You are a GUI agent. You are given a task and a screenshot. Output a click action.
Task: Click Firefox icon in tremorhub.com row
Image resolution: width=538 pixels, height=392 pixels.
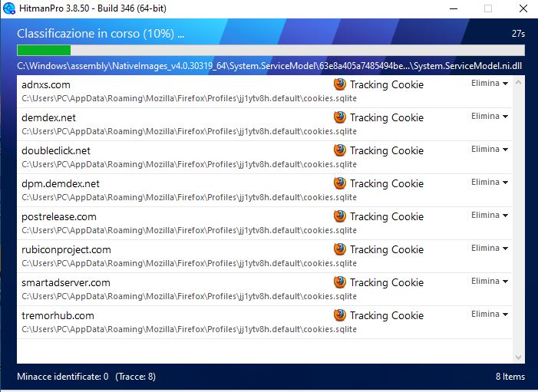[340, 315]
